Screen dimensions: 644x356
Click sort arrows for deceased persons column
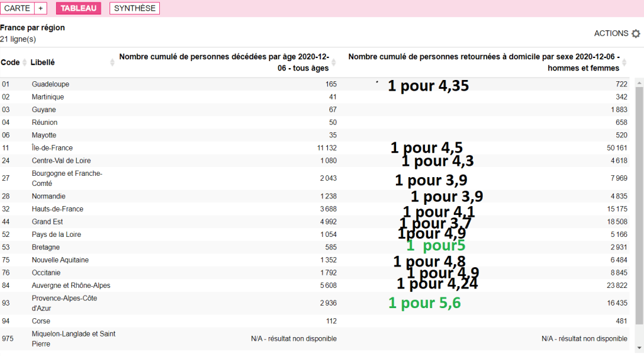pyautogui.click(x=334, y=63)
